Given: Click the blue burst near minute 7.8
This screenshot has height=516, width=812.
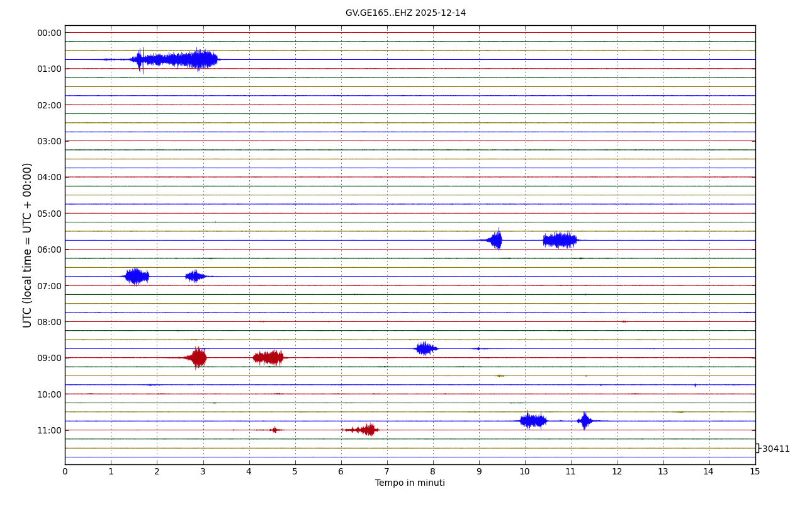Looking at the screenshot, I should (426, 348).
